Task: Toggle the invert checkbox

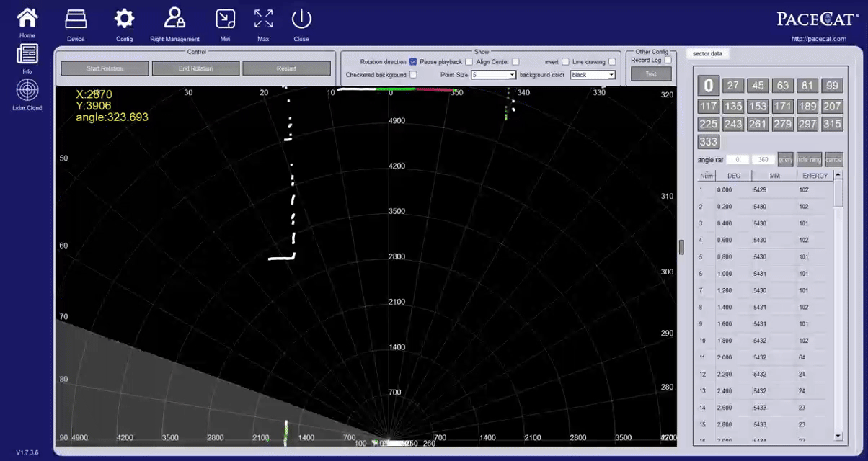Action: 566,62
